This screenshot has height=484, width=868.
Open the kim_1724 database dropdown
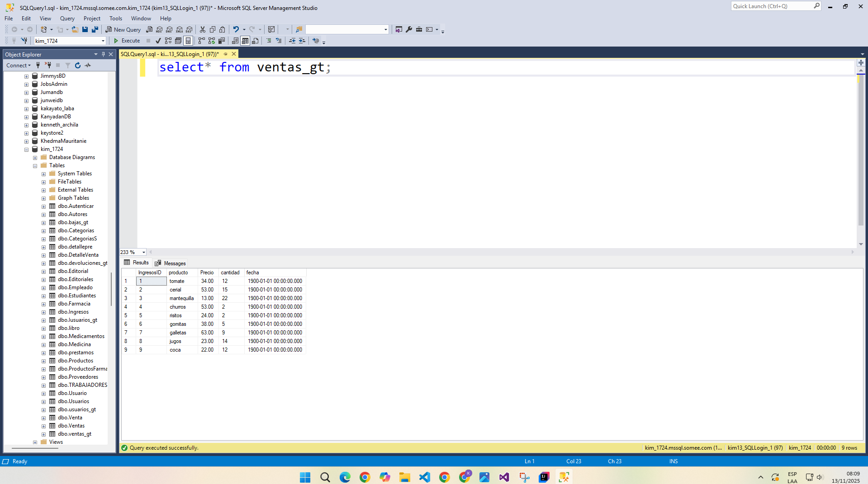(x=103, y=41)
